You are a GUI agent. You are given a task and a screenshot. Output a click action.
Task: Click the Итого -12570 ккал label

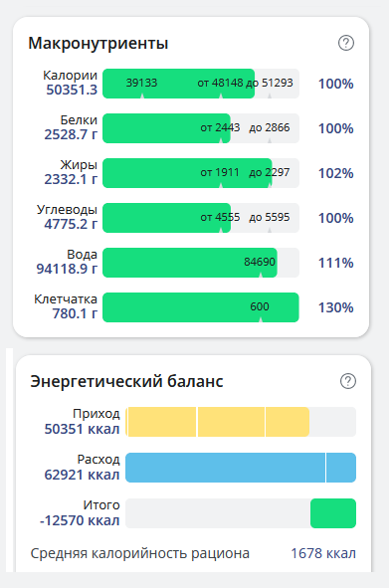pyautogui.click(x=80, y=513)
